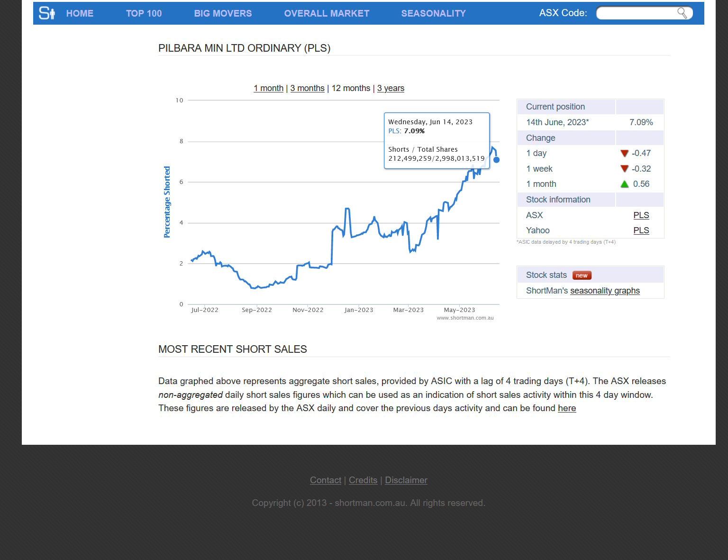Open the HOME menu item
Screen dimensions: 728x560
click(x=80, y=13)
